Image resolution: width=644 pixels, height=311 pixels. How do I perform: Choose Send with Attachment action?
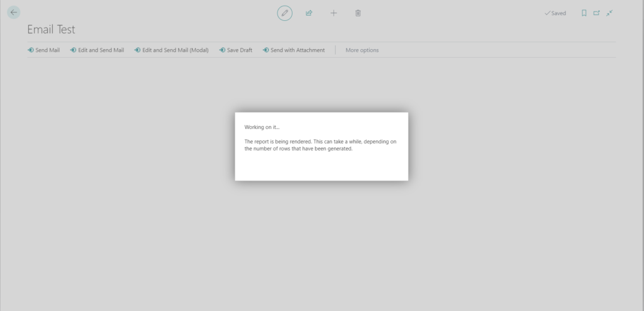click(x=294, y=50)
